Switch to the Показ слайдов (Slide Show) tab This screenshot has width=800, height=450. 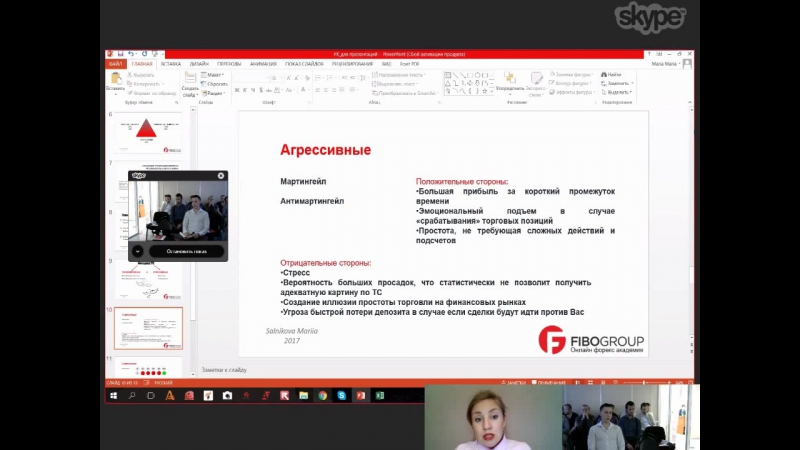click(x=304, y=64)
